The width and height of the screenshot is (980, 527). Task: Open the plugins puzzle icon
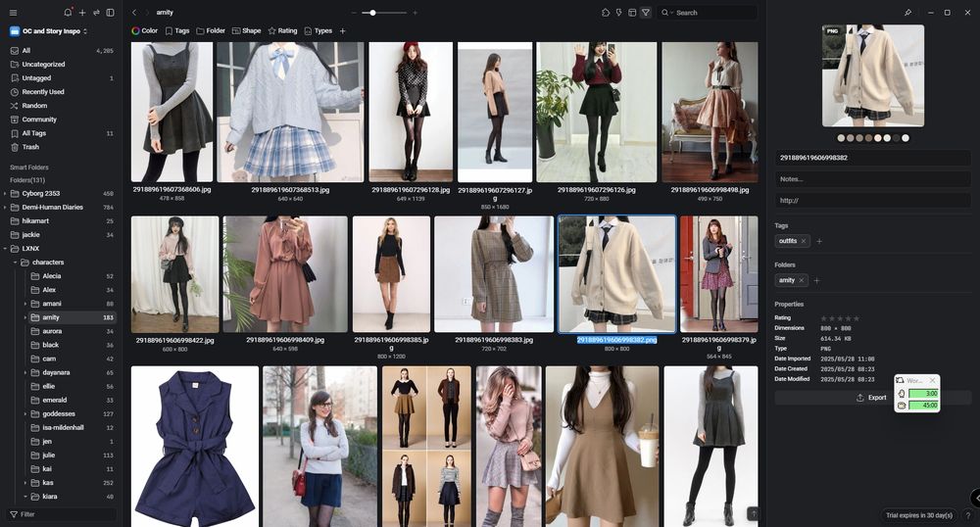click(x=606, y=13)
